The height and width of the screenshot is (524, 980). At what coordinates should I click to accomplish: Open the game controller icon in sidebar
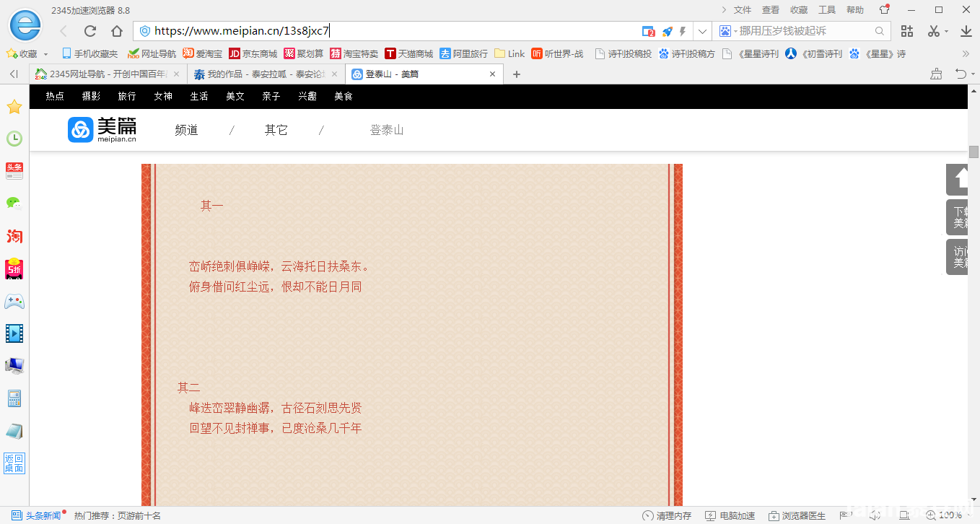coord(14,301)
